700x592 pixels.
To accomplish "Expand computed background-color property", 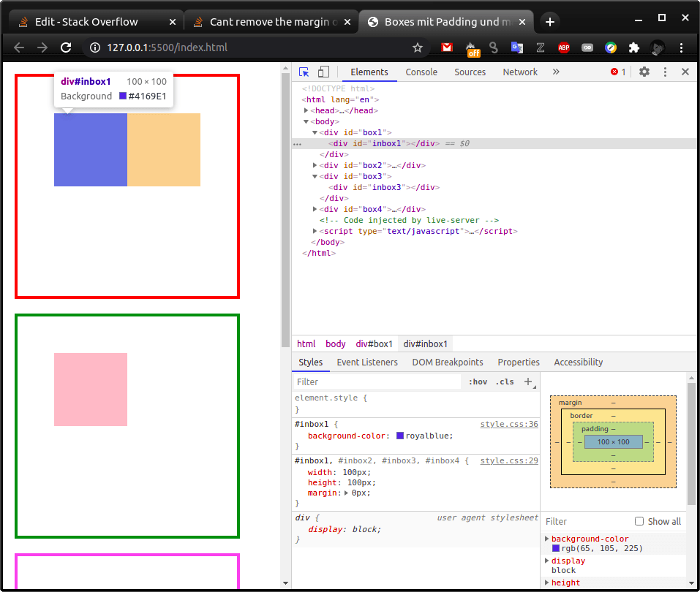I will tap(547, 539).
